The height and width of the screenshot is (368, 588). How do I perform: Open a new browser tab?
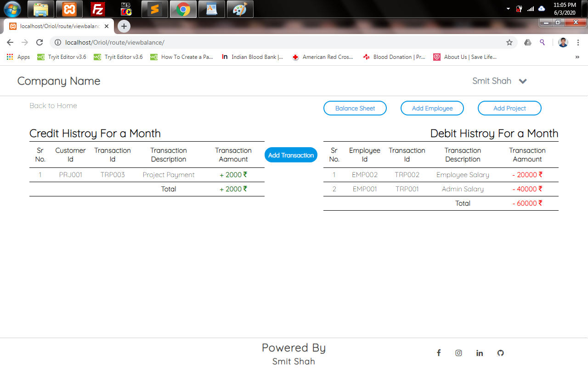point(124,26)
